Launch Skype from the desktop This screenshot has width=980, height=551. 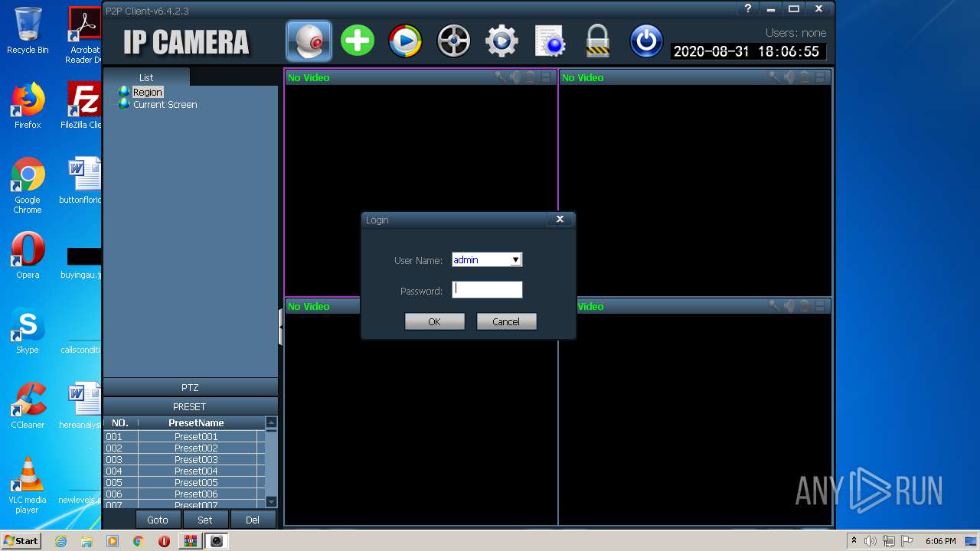coord(28,331)
